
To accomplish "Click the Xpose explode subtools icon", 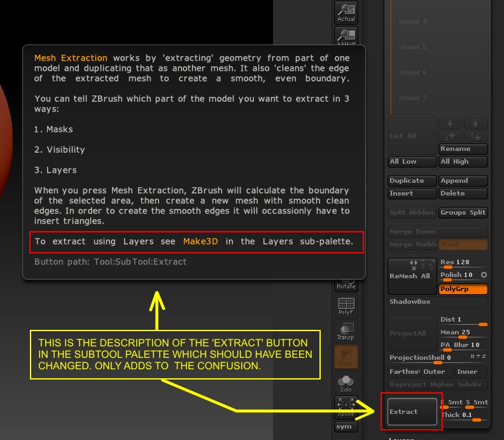I will (346, 407).
